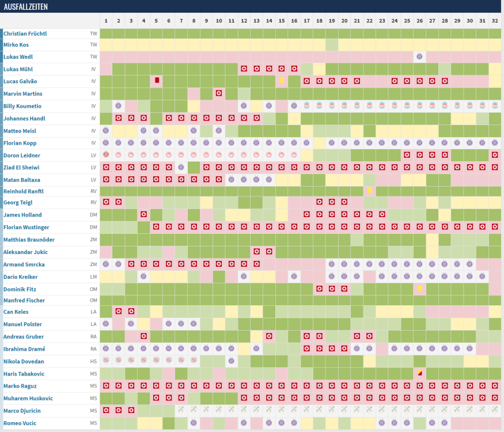Click the matchday 32 column header
Screen dimensions: 504x432
coord(495,21)
